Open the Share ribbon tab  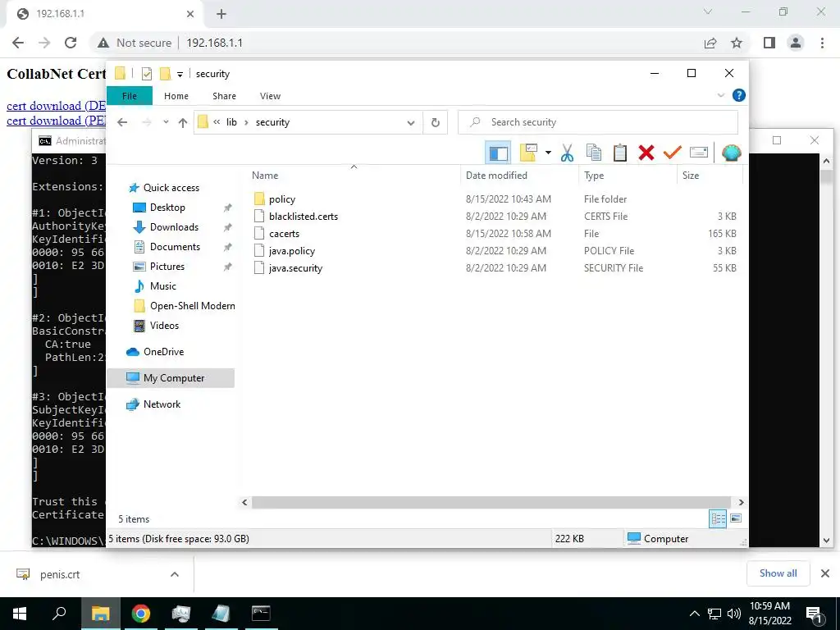pos(224,96)
